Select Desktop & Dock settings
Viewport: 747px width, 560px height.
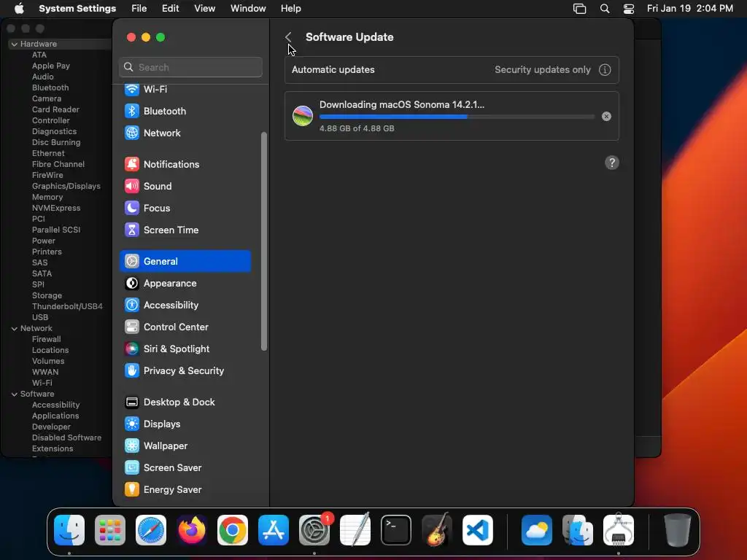[x=185, y=402]
